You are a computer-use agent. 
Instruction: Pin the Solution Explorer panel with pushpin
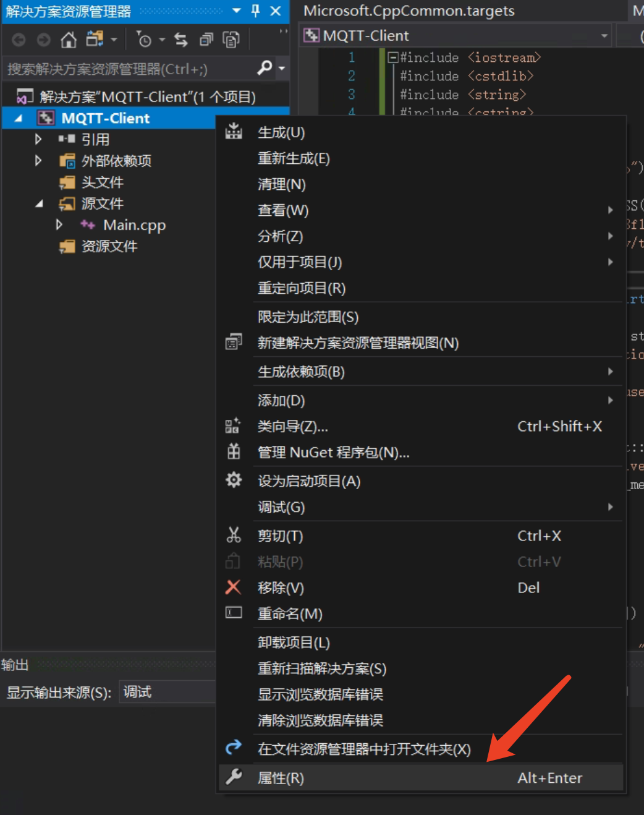[256, 11]
